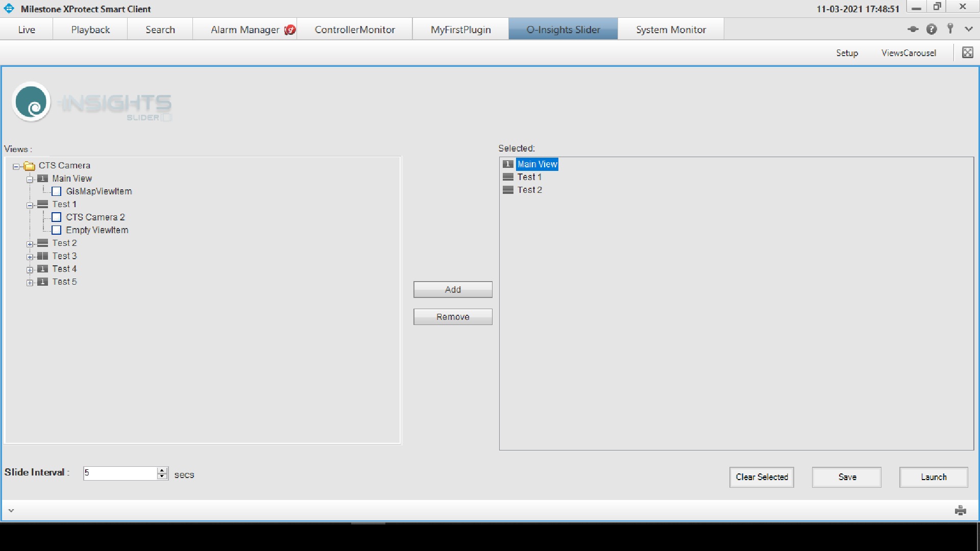
Task: Click the key login information icon
Action: click(x=950, y=29)
